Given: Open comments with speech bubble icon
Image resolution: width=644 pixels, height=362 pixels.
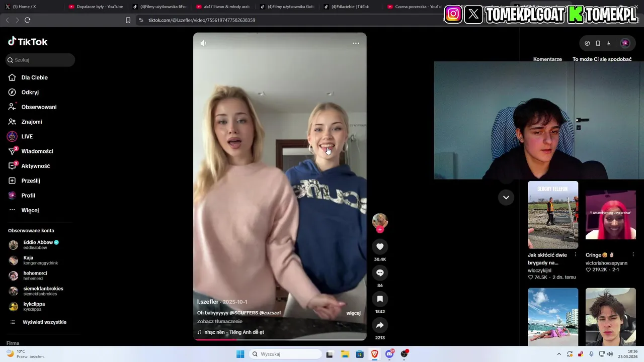Looking at the screenshot, I should click(380, 273).
